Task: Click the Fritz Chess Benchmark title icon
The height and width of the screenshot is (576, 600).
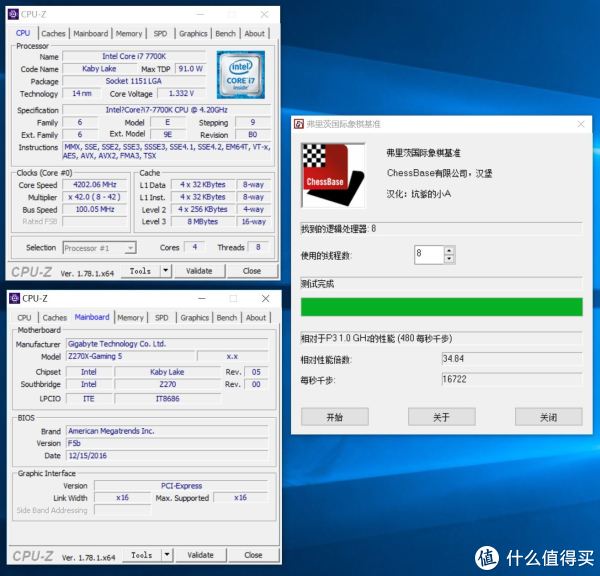Action: coord(299,124)
